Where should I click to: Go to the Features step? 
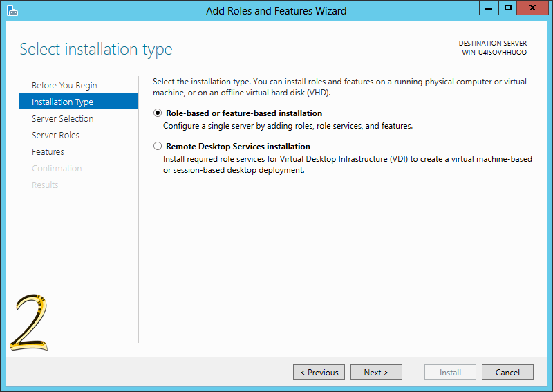[x=48, y=151]
